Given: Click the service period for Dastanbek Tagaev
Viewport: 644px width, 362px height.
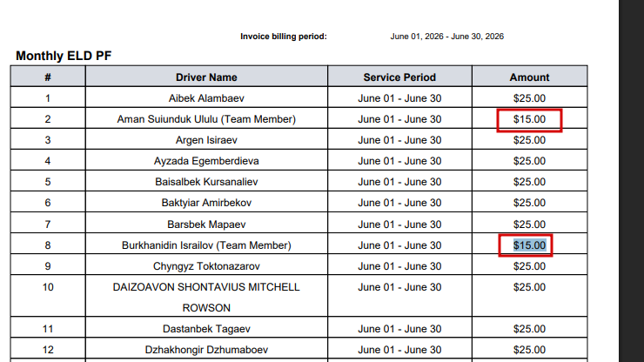Looking at the screenshot, I should pyautogui.click(x=399, y=329).
